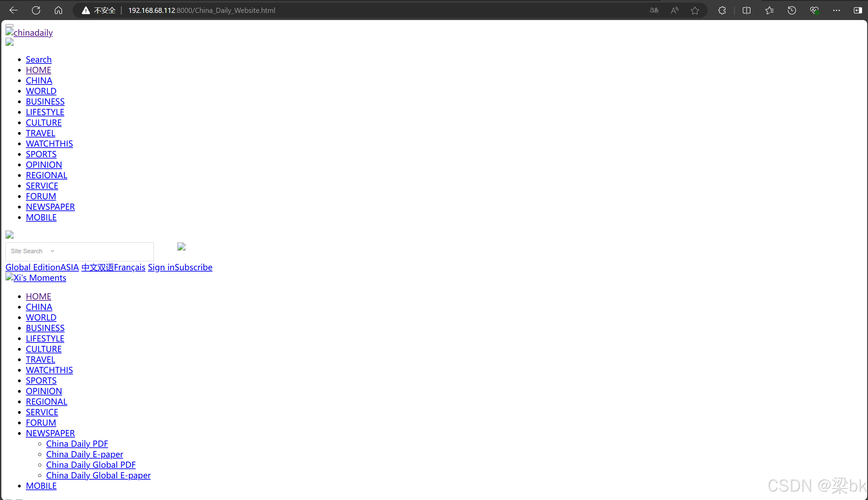Image resolution: width=868 pixels, height=500 pixels.
Task: Open BUSINESS in the first navigation list
Action: (x=45, y=101)
